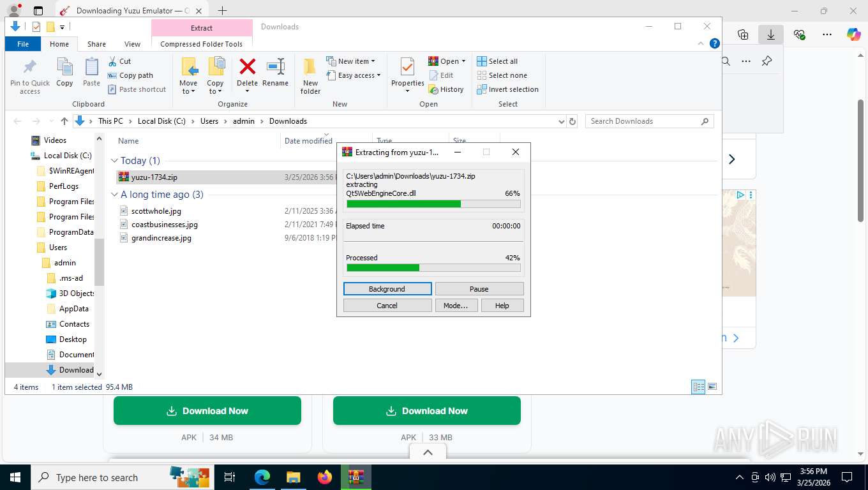Expand the Open dropdown arrow
The image size is (868, 490).
coord(463,61)
